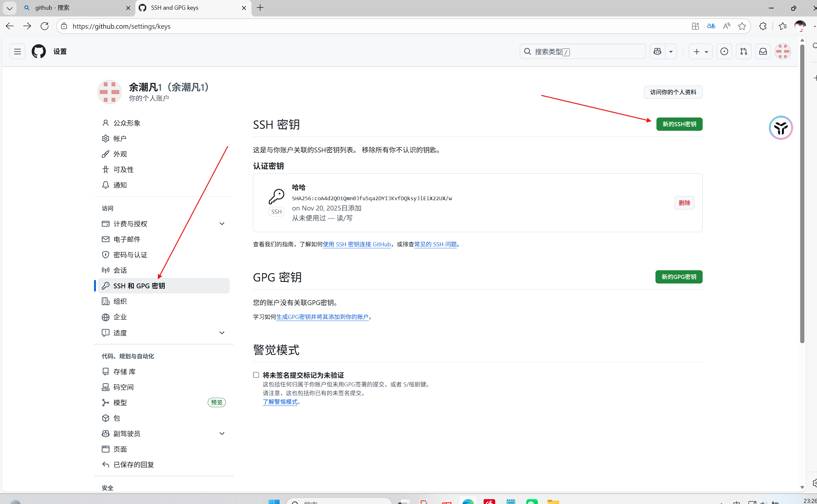The height and width of the screenshot is (504, 817).
Task: Open the notifications inbox icon
Action: tap(763, 51)
